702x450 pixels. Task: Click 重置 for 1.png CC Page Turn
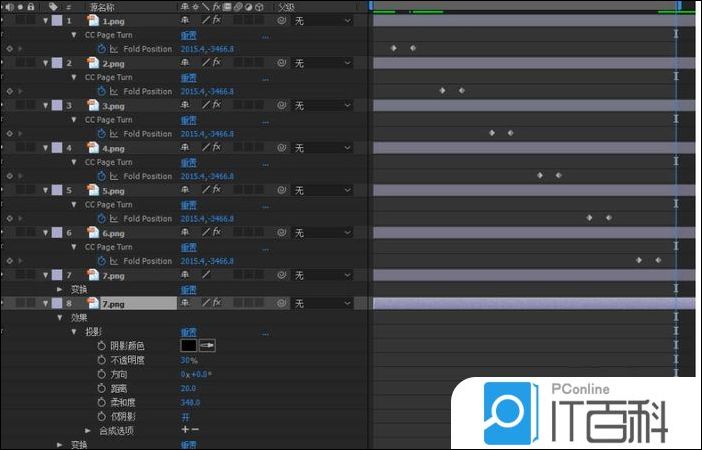(x=188, y=35)
